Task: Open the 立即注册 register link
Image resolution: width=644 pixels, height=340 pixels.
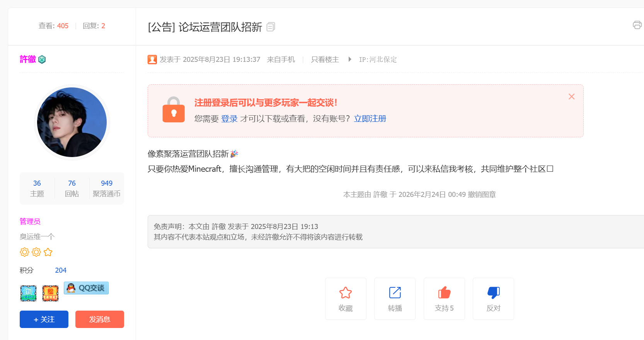Action: click(370, 119)
